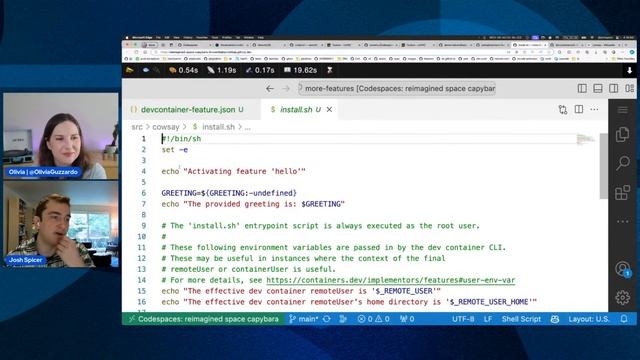Image resolution: width=640 pixels, height=360 pixels.
Task: Click line 15 echo remoteUser statement
Action: point(301,291)
